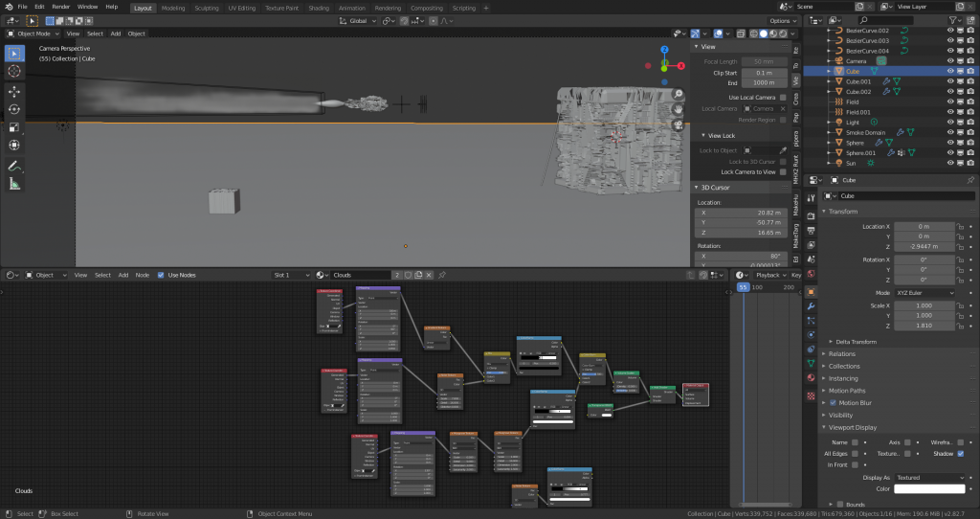
Task: Click the Clip Start value field
Action: tap(764, 73)
